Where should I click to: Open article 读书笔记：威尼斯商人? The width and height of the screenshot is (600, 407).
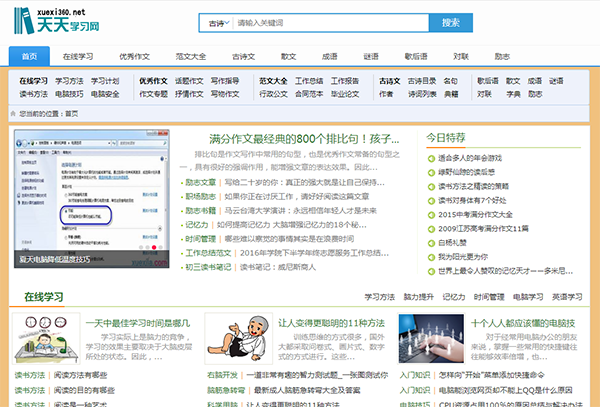[277, 267]
